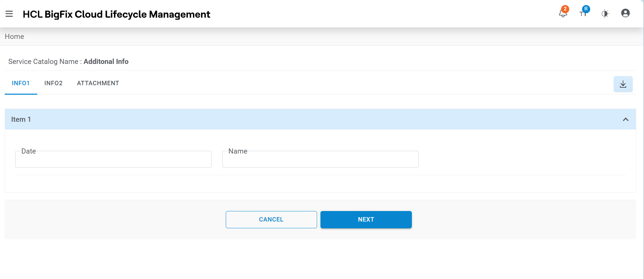
Task: Click the HCL BigFix Cloud Lifecycle Management title
Action: [116, 14]
